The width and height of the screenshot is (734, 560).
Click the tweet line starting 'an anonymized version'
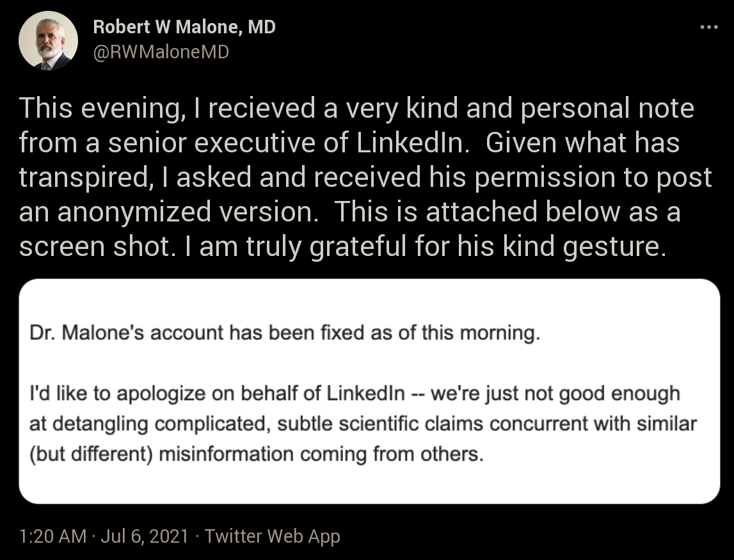click(349, 212)
